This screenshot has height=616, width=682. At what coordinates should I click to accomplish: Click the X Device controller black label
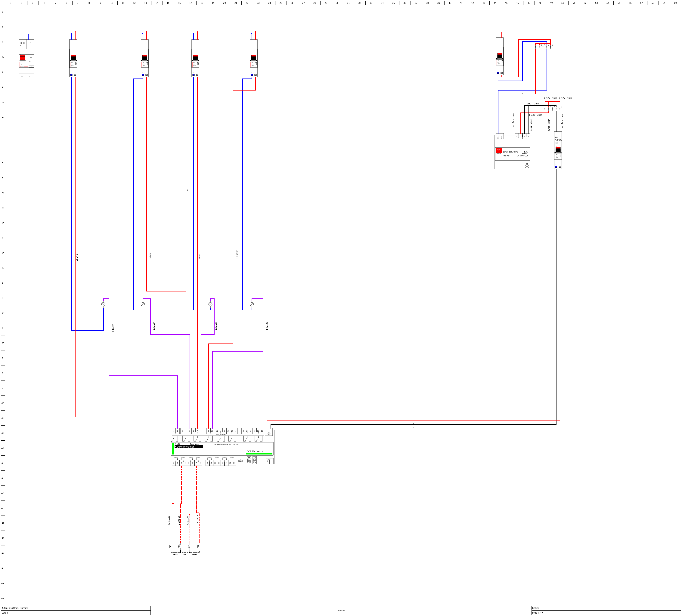coord(188,447)
